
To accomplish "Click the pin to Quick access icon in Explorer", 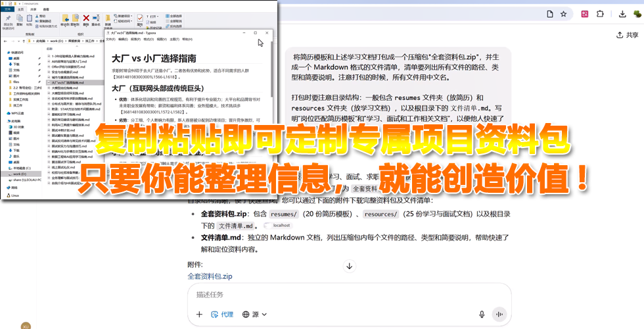I will tap(8, 18).
